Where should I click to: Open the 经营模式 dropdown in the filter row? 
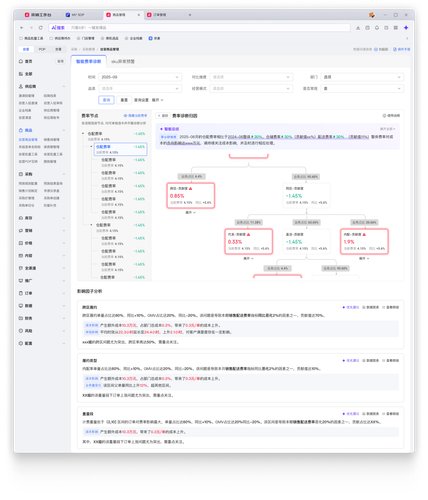(251, 88)
